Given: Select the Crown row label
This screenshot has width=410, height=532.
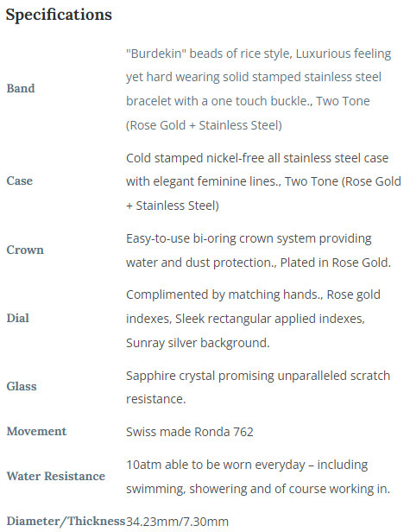Looking at the screenshot, I should click(x=25, y=250).
